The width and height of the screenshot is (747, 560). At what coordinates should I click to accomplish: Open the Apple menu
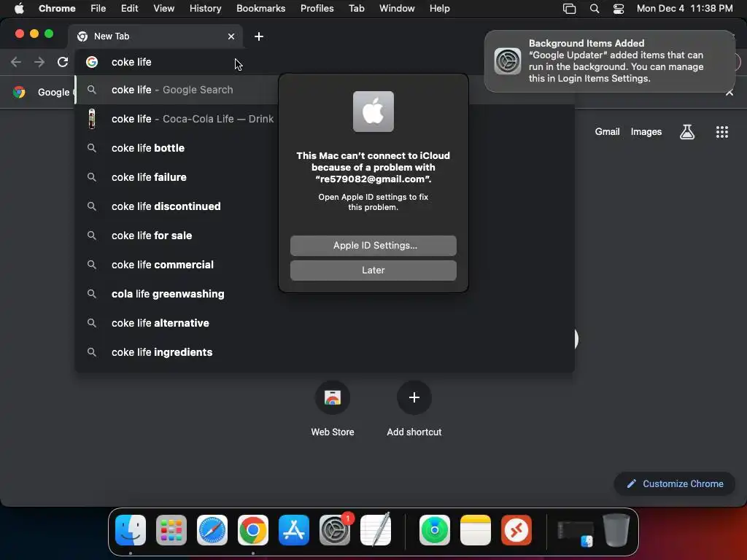click(19, 9)
